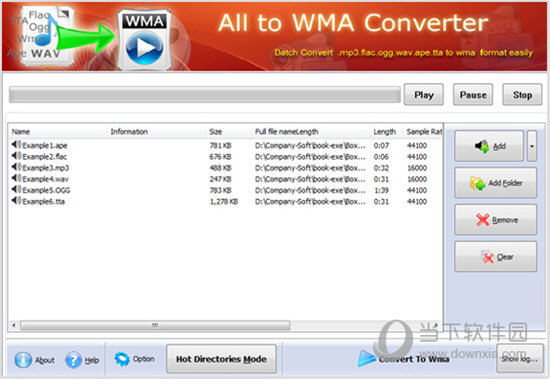Click the 676 KB size cell
The height and width of the screenshot is (379, 550).
tap(220, 157)
